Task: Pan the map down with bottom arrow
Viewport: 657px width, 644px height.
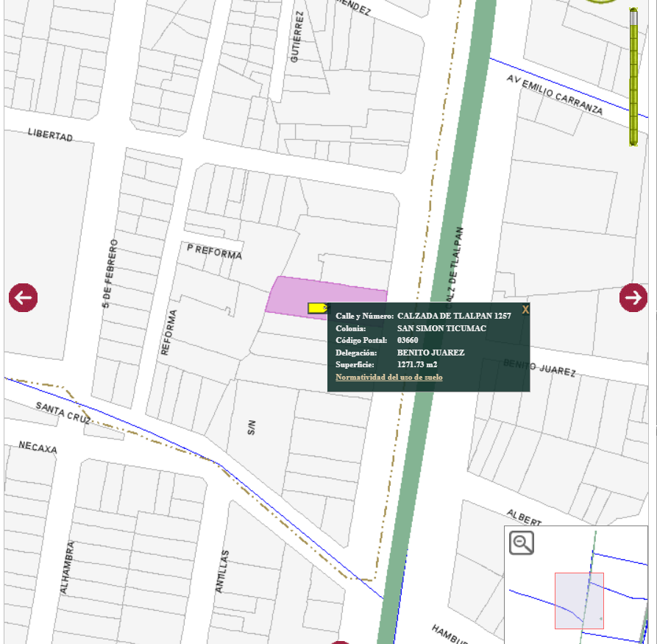Action: (x=340, y=642)
